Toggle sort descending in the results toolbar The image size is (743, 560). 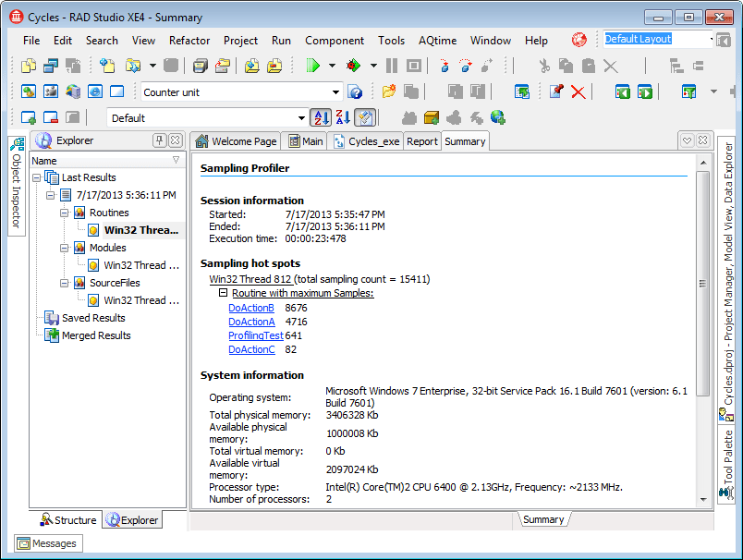click(x=341, y=116)
